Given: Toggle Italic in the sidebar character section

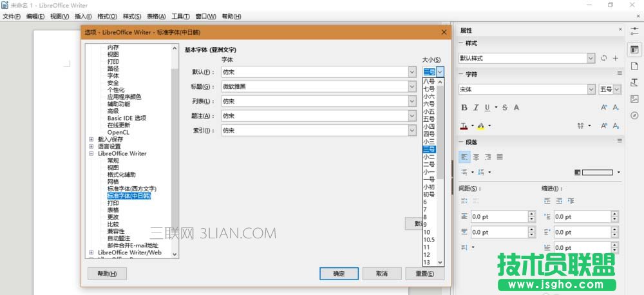Looking at the screenshot, I should (476, 108).
